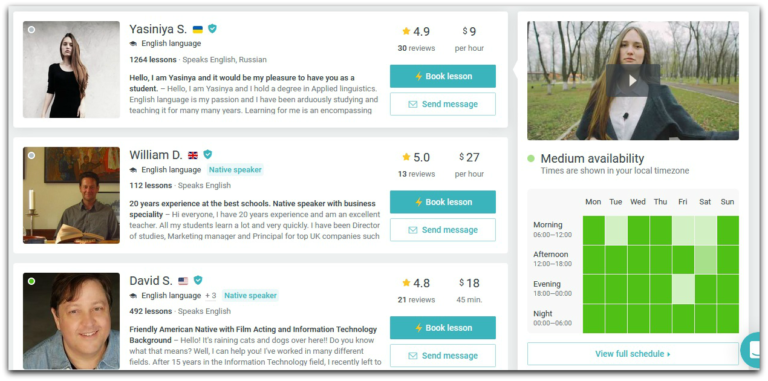Select Saturday afternoon availability slot

[x=705, y=260]
